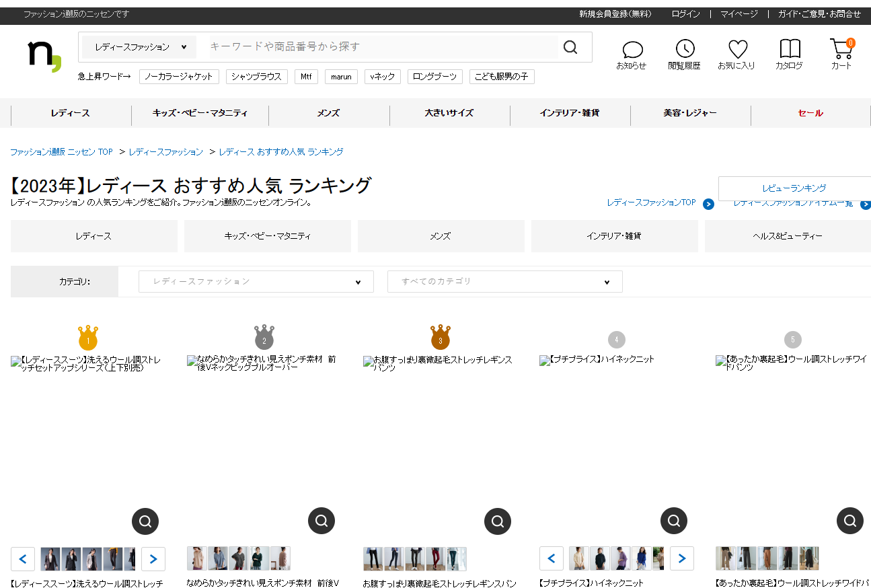Click 新規会員登録(無料) link
Screen dimensions: 871x588
pyautogui.click(x=615, y=13)
